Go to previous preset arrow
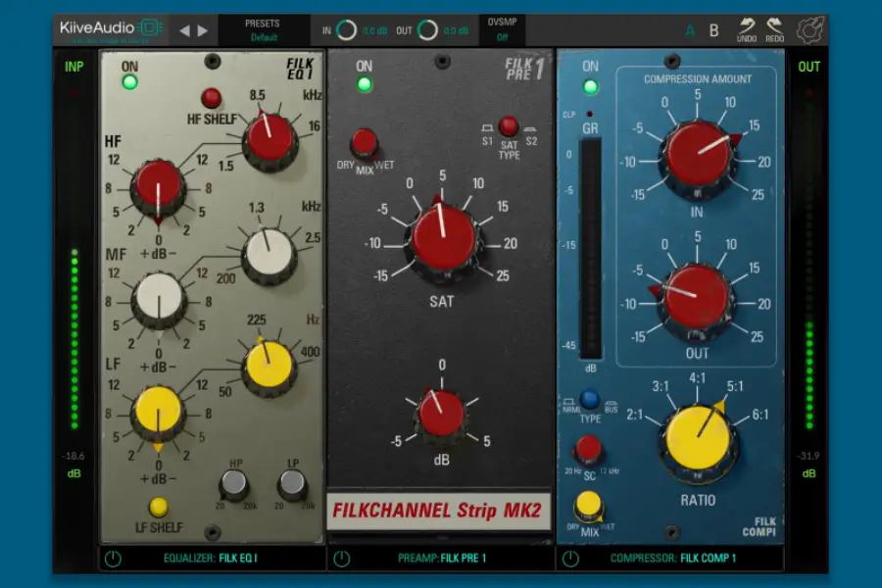This screenshot has height=588, width=882. pyautogui.click(x=184, y=31)
